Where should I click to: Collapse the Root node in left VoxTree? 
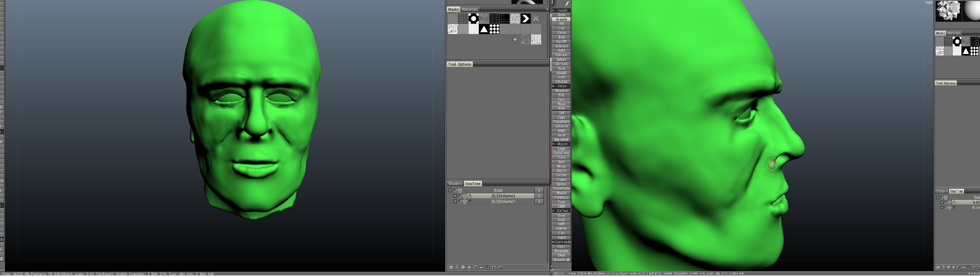click(450, 190)
